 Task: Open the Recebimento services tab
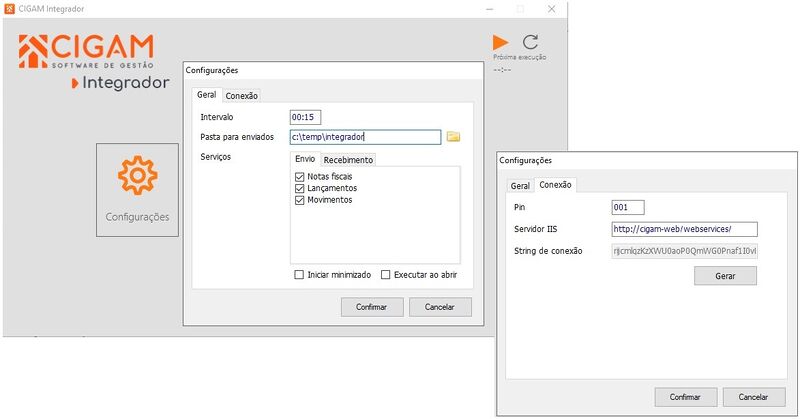pos(348,160)
